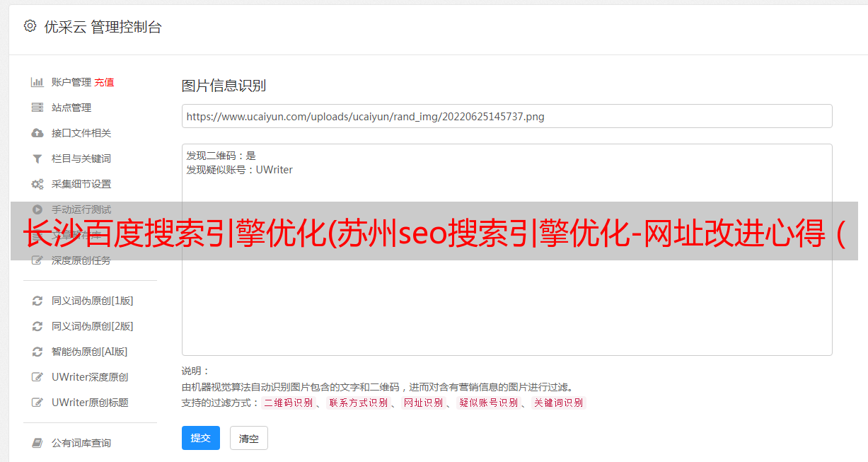The width and height of the screenshot is (868, 462).
Task: Click the cloud upload icon for 接口文件相关
Action: 37,133
